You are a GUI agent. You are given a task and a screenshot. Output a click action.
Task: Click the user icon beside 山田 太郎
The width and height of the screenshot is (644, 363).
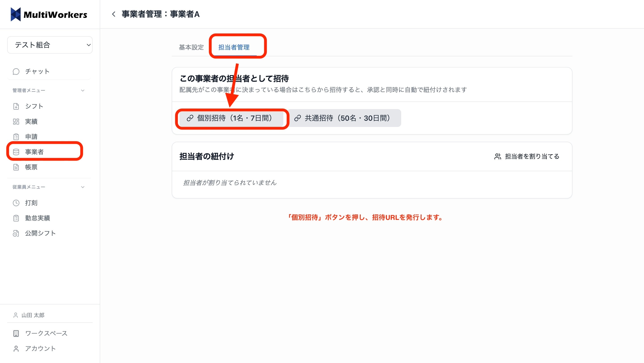(x=15, y=315)
